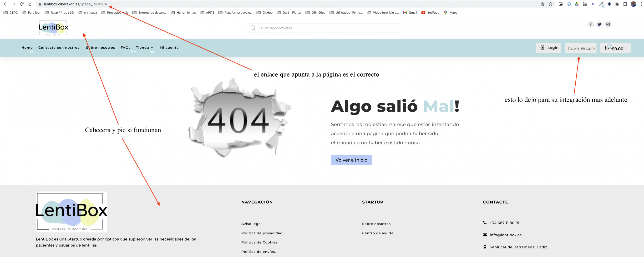The width and height of the screenshot is (644, 257).
Task: Click the Sanlúcar de Barrameda, Cádiz address
Action: (x=518, y=247)
